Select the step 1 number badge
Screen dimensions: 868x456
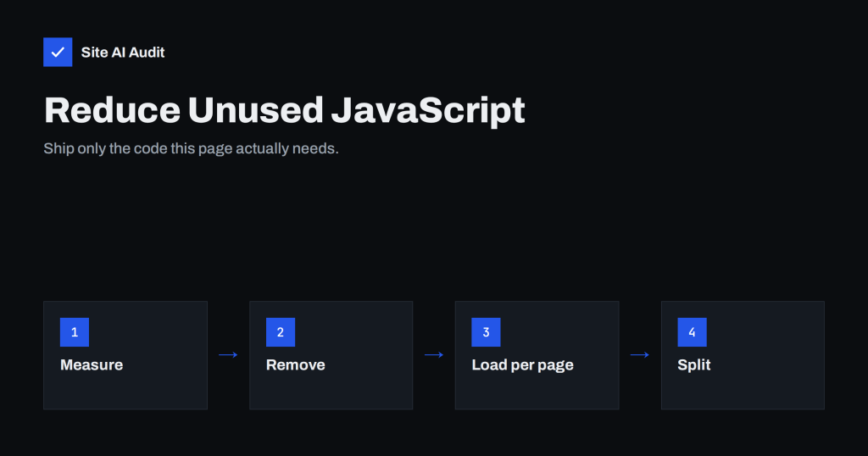coord(75,332)
